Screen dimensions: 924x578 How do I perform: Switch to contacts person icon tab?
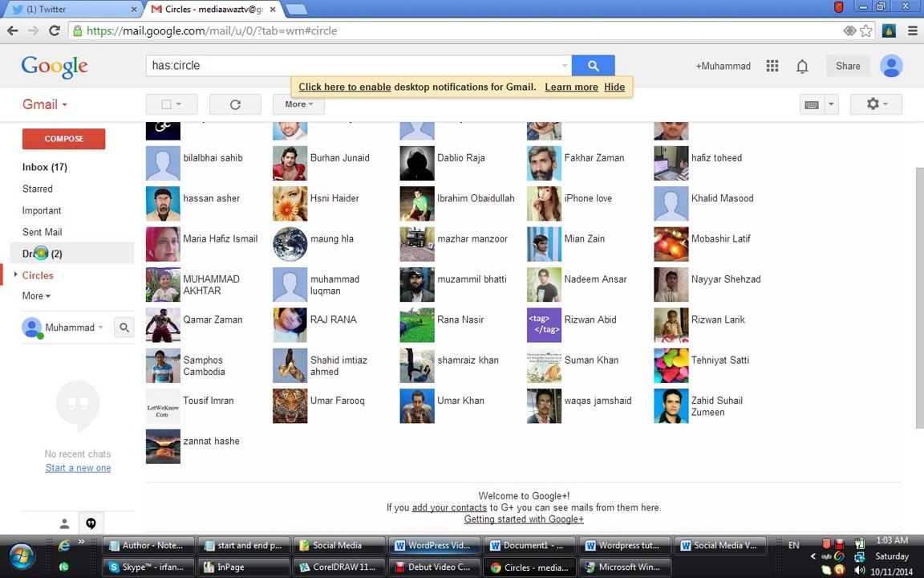pyautogui.click(x=65, y=523)
